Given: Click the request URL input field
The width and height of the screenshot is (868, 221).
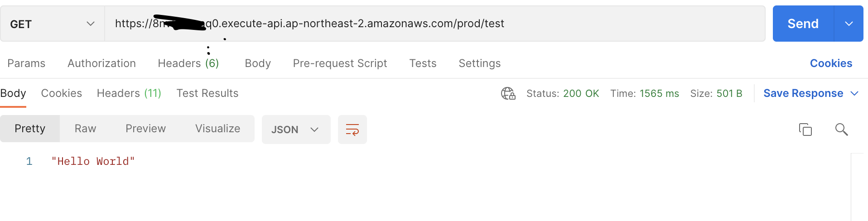Looking at the screenshot, I should tap(408, 24).
